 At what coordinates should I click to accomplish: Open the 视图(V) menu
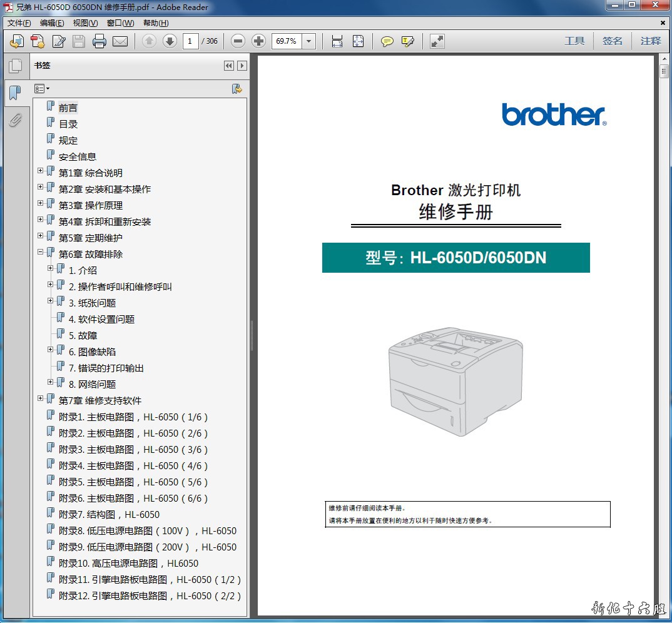pos(85,23)
